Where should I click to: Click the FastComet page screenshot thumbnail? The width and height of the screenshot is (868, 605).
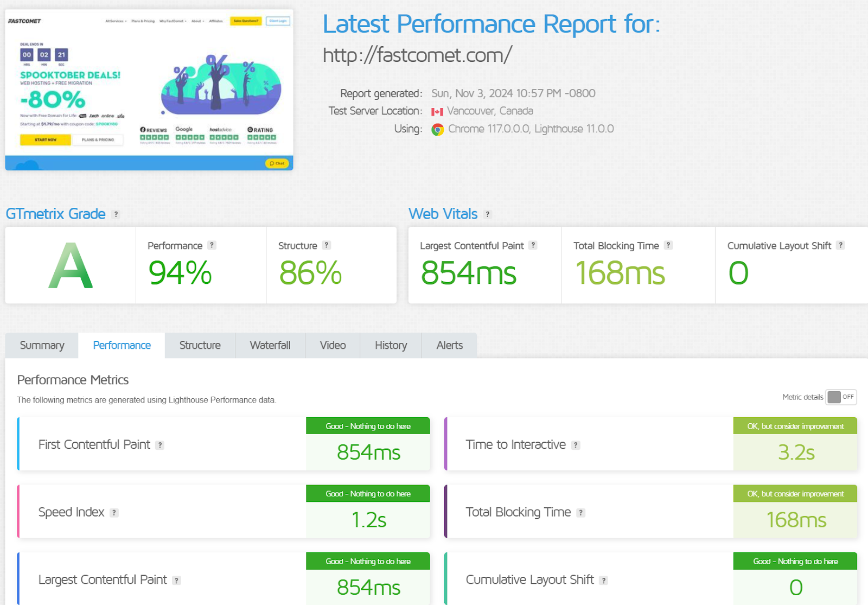(x=149, y=88)
